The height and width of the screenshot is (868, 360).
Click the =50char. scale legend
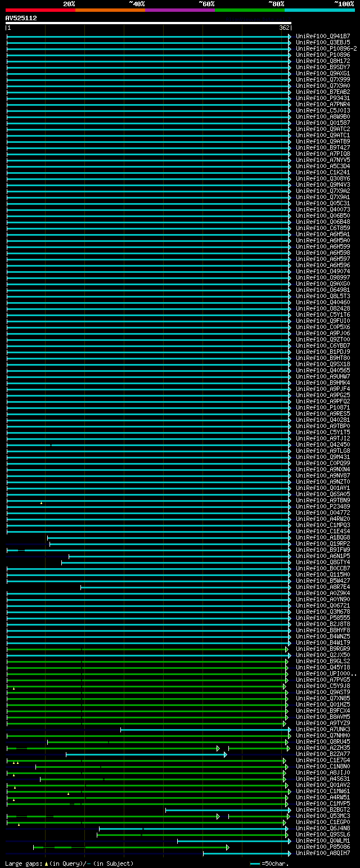pyautogui.click(x=269, y=863)
